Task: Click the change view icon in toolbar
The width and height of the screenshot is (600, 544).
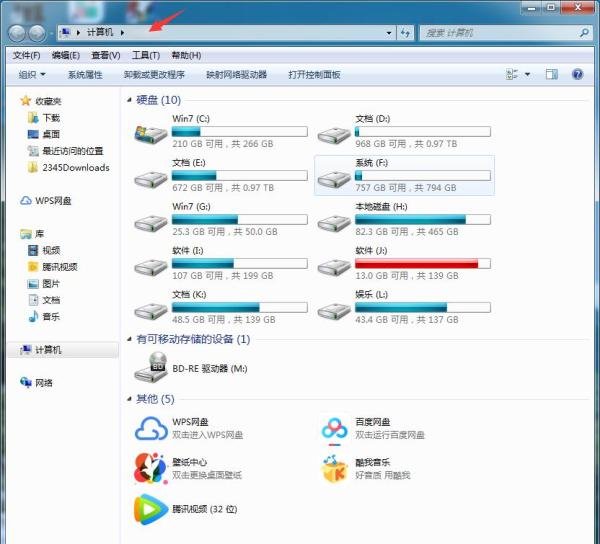Action: pos(512,74)
